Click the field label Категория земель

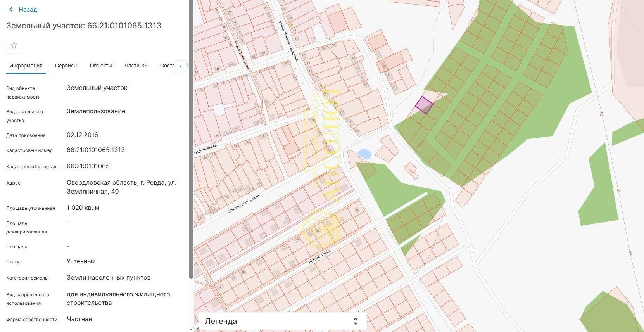pos(27,278)
